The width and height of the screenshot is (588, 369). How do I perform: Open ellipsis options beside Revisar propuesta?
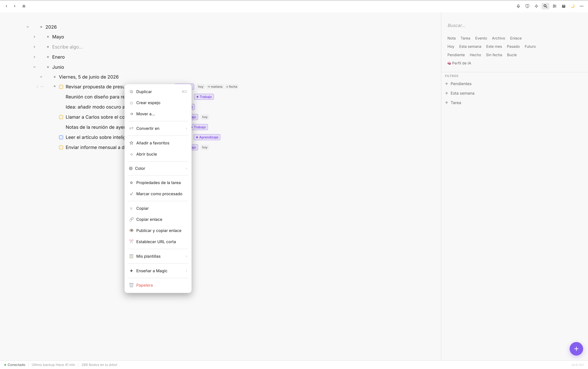click(x=42, y=87)
